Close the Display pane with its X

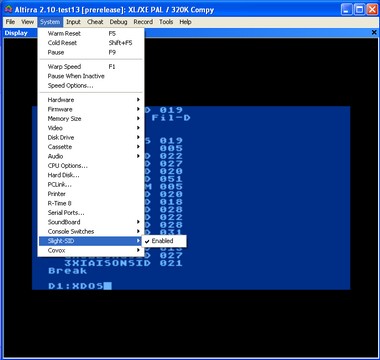click(374, 33)
